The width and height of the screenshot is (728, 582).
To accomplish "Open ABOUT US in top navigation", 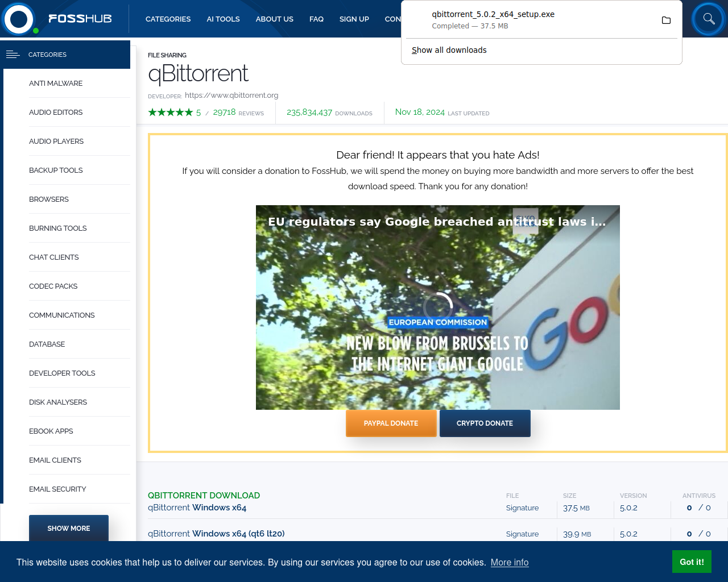I will point(274,19).
